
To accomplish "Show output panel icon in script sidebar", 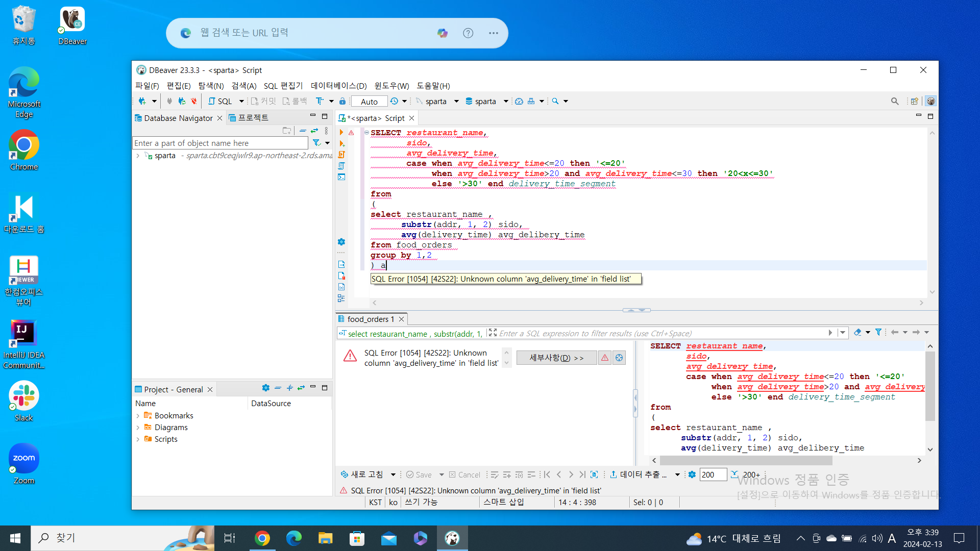I will pos(341,264).
